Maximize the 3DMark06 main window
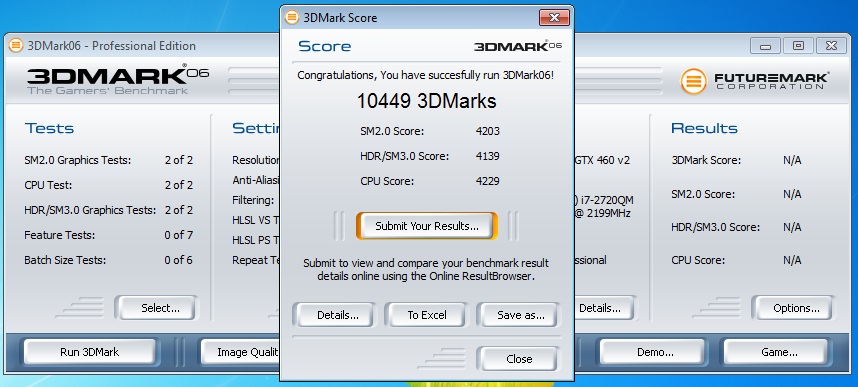Viewport: 858px width, 387px height. click(x=798, y=46)
